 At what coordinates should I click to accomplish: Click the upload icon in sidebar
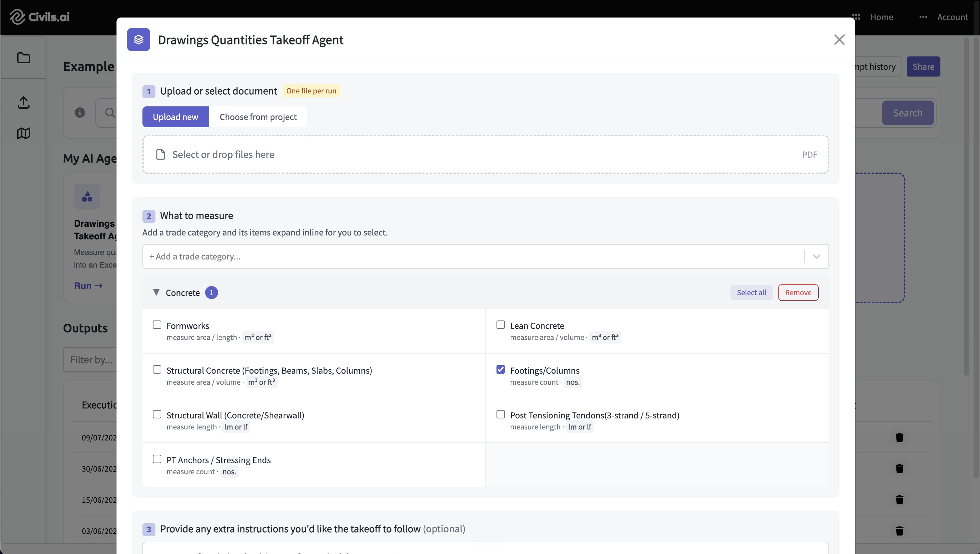(24, 102)
